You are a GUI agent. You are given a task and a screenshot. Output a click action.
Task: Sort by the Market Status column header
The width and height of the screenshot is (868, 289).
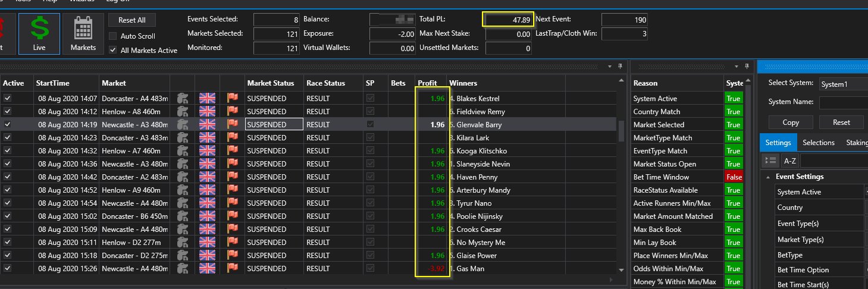[x=274, y=83]
